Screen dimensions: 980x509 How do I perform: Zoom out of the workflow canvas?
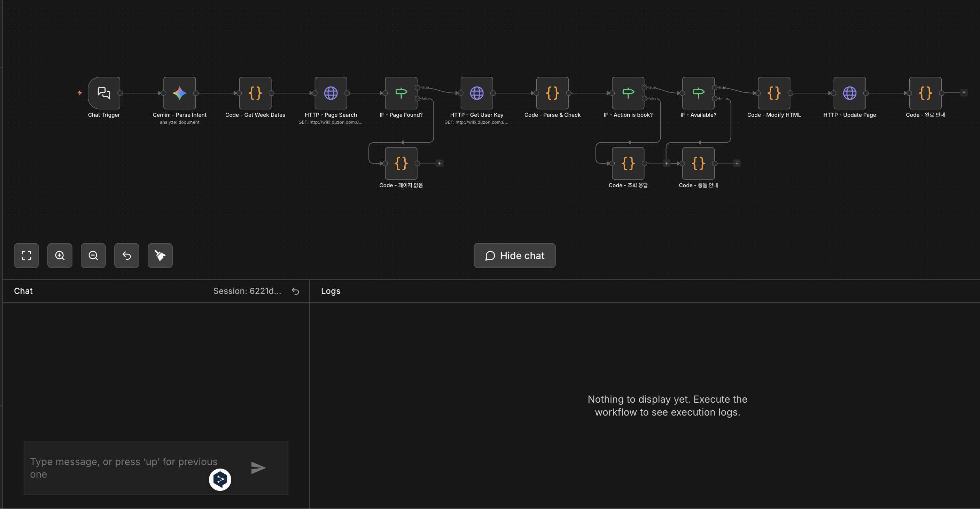[x=93, y=256]
